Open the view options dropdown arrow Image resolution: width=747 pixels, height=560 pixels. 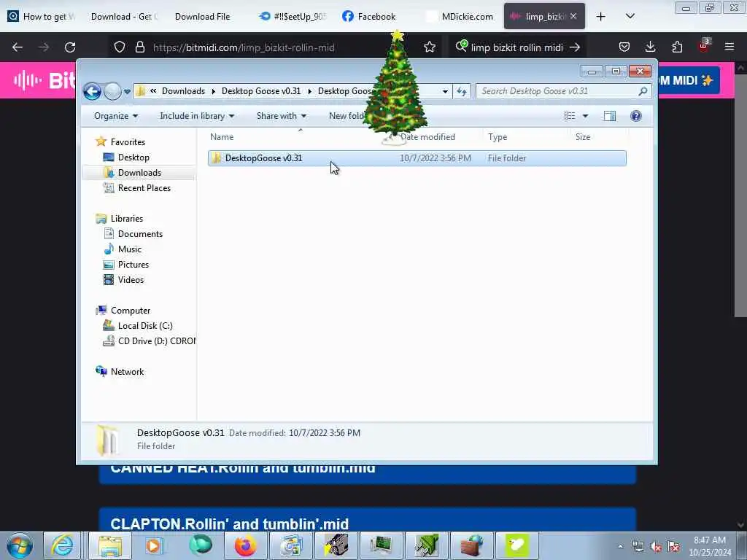pyautogui.click(x=586, y=116)
